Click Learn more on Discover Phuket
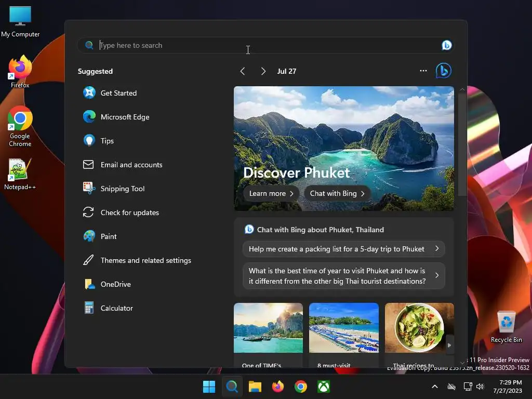The image size is (532, 399). [x=271, y=193]
